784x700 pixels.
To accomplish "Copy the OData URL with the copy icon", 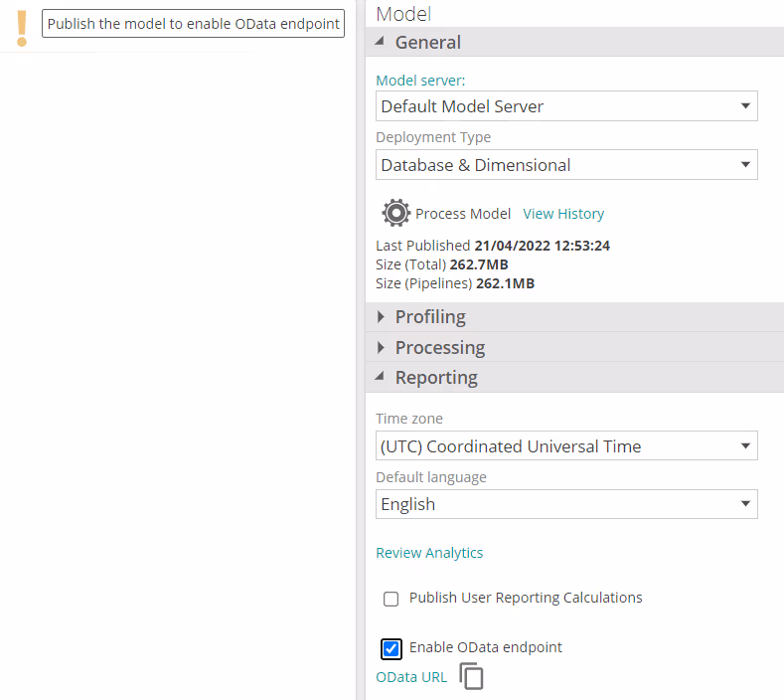I will click(472, 677).
